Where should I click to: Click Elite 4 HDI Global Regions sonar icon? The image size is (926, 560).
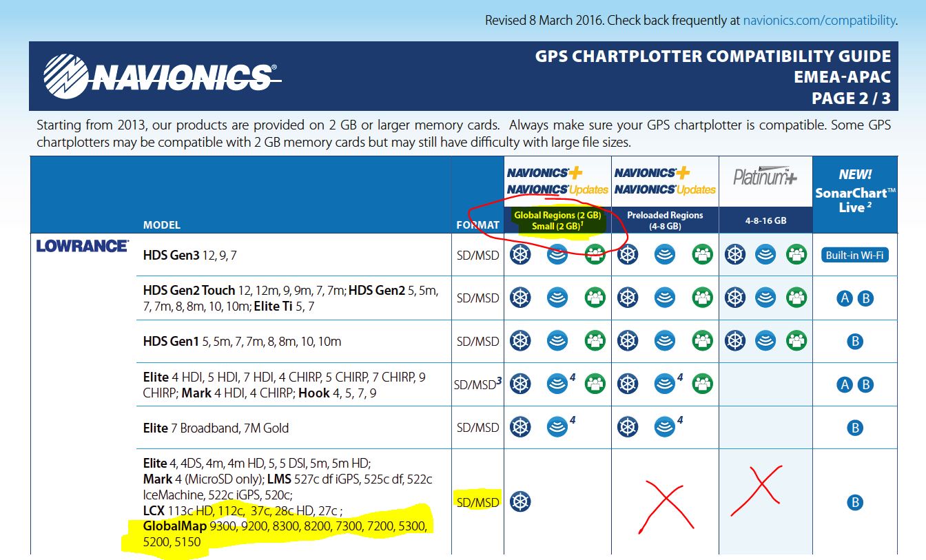pos(557,384)
